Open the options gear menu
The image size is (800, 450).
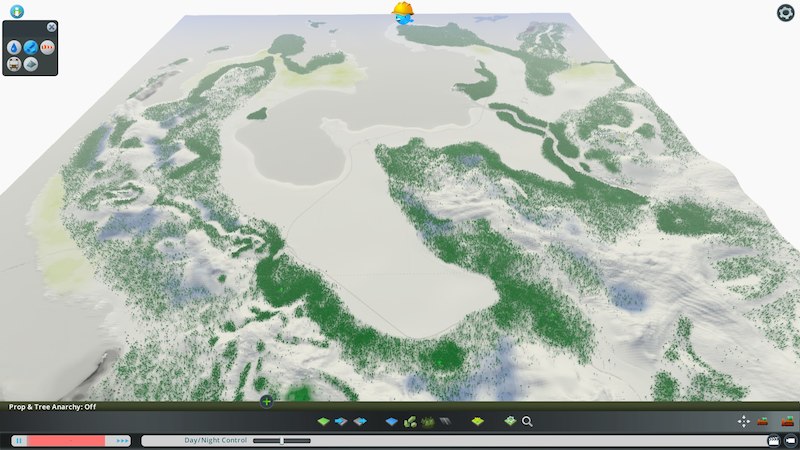785,12
